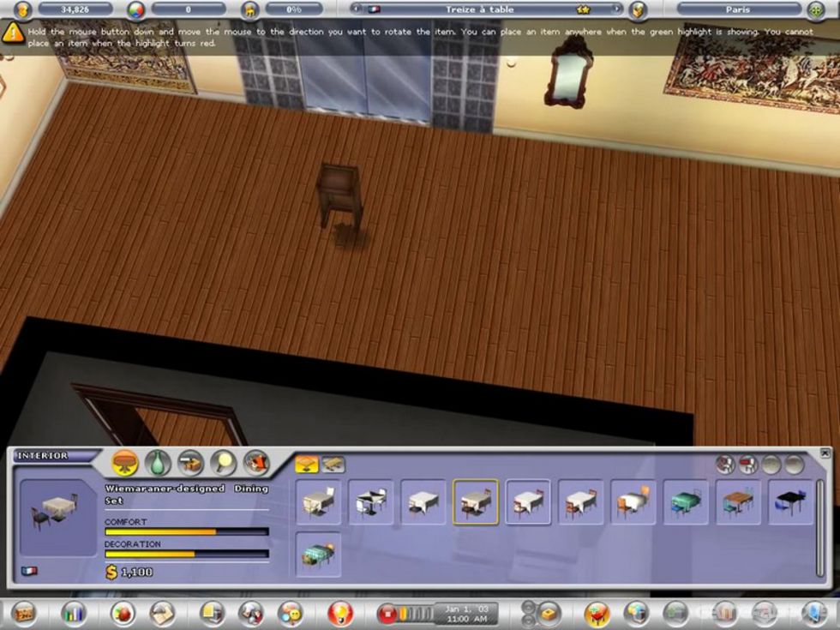Open the chef staff icon
The width and height of the screenshot is (840, 630).
point(250,612)
